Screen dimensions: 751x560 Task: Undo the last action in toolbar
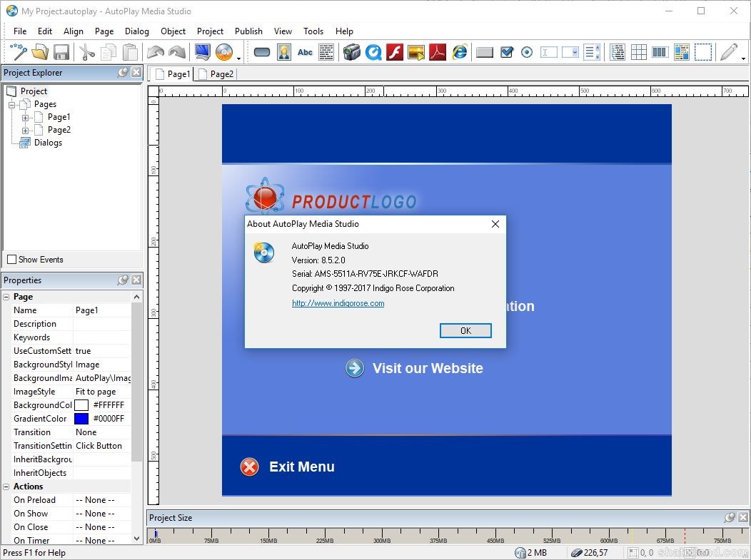point(155,51)
